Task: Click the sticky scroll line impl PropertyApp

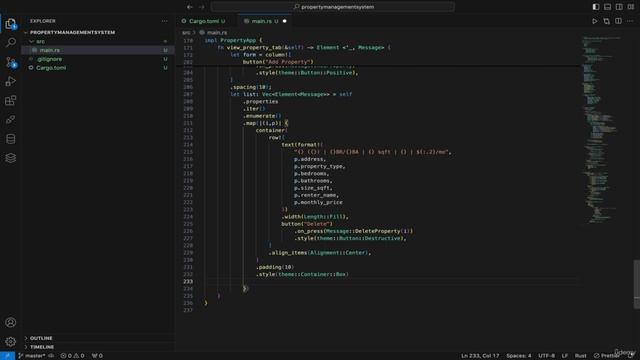Action: [x=234, y=40]
